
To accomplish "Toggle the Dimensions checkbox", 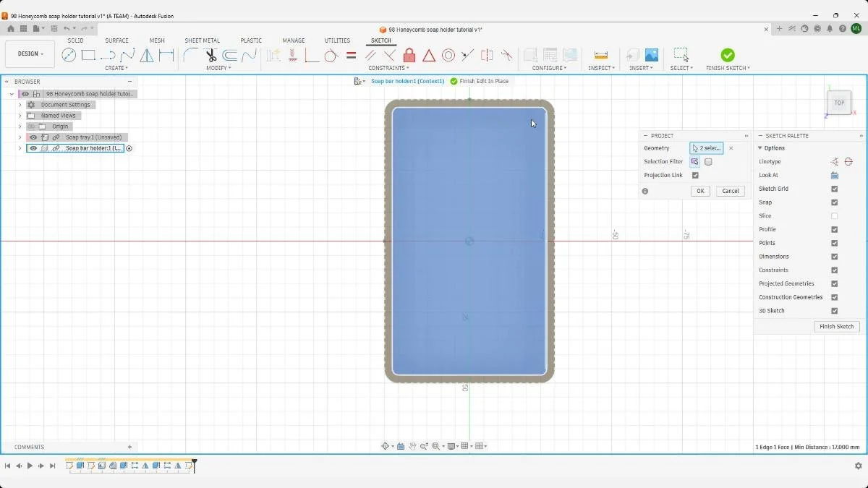I will (x=834, y=257).
